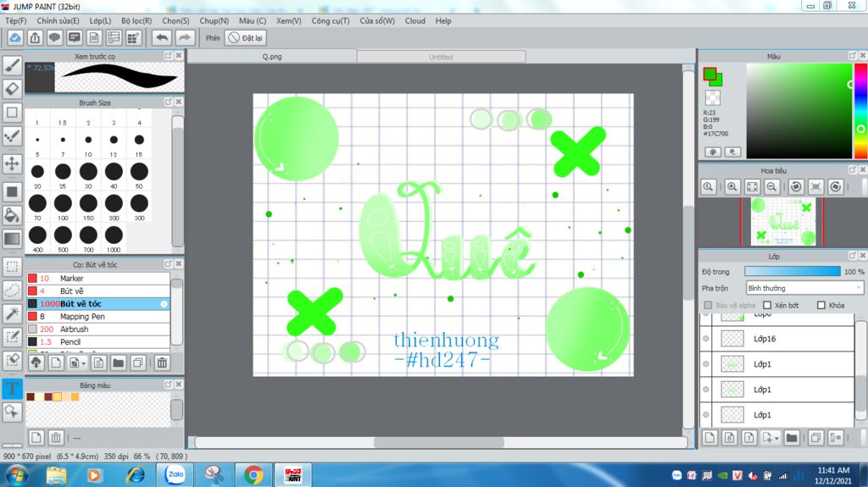Image resolution: width=868 pixels, height=487 pixels.
Task: Enable the Xén bớt clipping checkbox
Action: [767, 306]
